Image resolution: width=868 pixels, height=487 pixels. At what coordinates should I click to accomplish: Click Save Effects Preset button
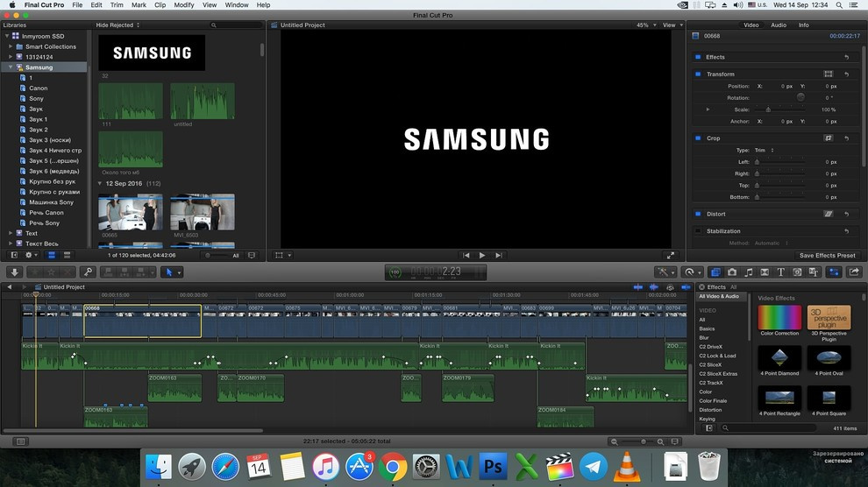click(x=827, y=256)
